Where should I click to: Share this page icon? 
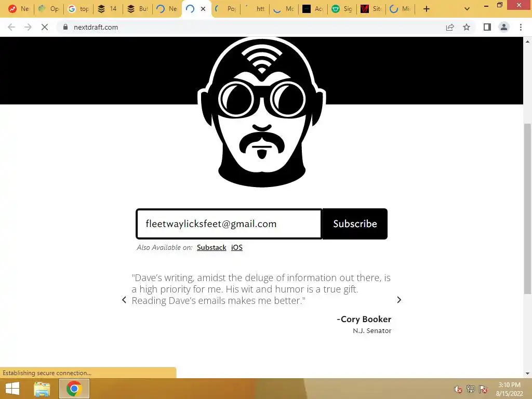coord(450,27)
